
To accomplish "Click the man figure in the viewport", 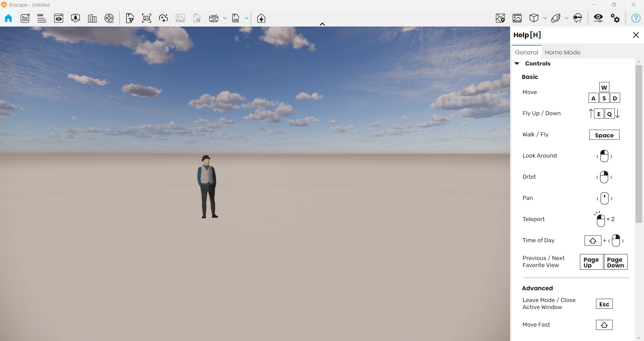I will [208, 186].
